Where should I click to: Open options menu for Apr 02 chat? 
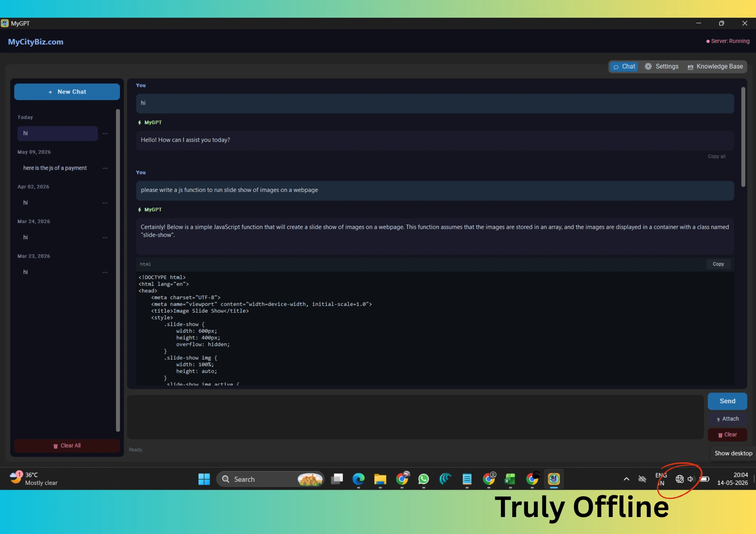[x=105, y=203]
